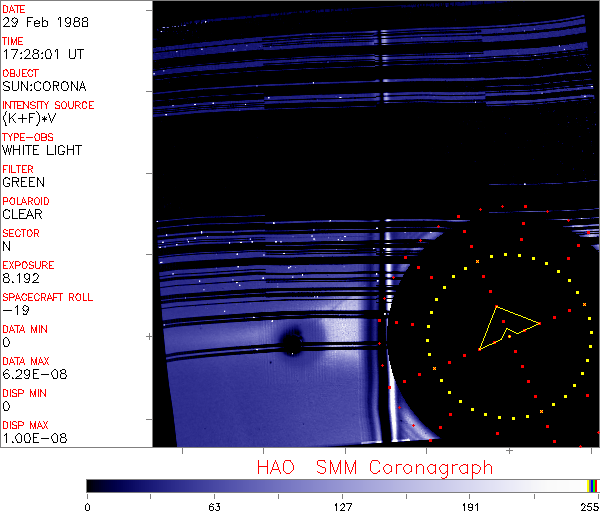Viewport: 600px width, 512px height.
Task: Click the 'HAO SMM Coronagraph' title text
Action: tap(375, 467)
